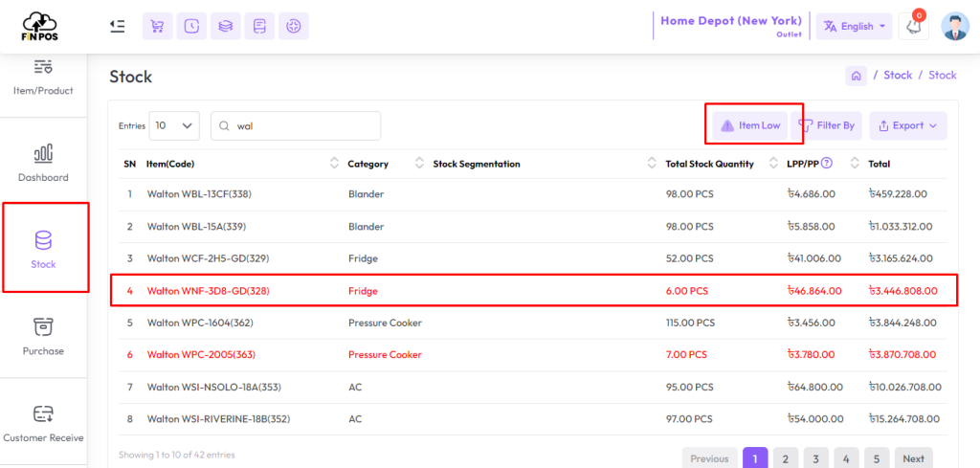Viewport: 980px width, 468px height.
Task: Focus the search field containing wal
Action: pyautogui.click(x=296, y=125)
